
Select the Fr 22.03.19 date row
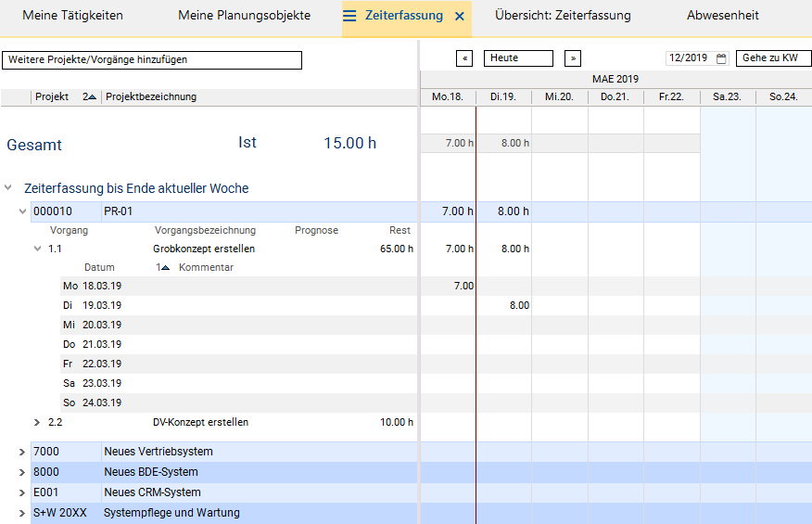[239, 364]
